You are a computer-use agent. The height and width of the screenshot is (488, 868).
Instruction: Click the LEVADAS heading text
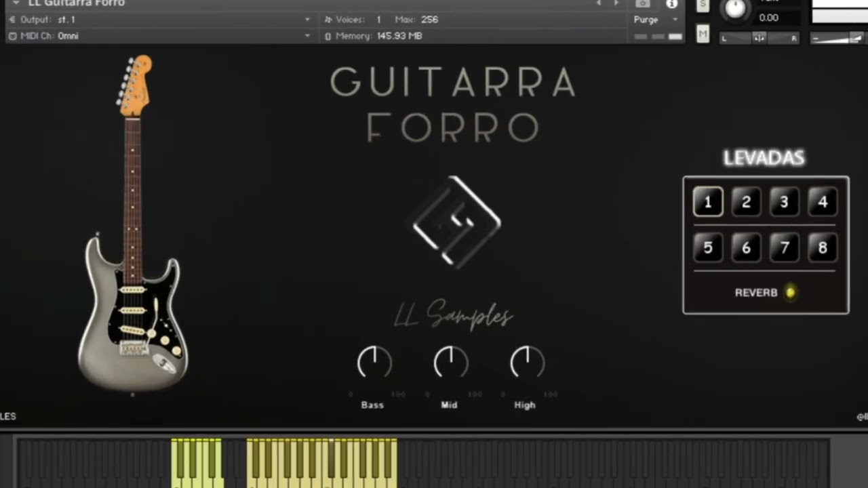click(764, 158)
